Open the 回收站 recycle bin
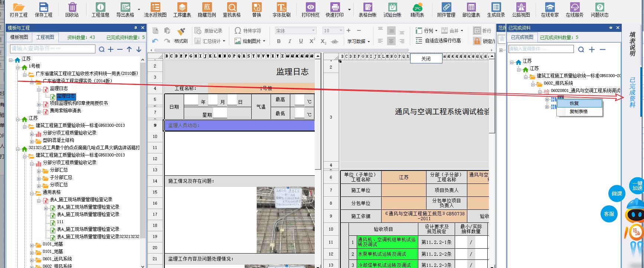Screen dimensions: 644x268 pos(72,10)
